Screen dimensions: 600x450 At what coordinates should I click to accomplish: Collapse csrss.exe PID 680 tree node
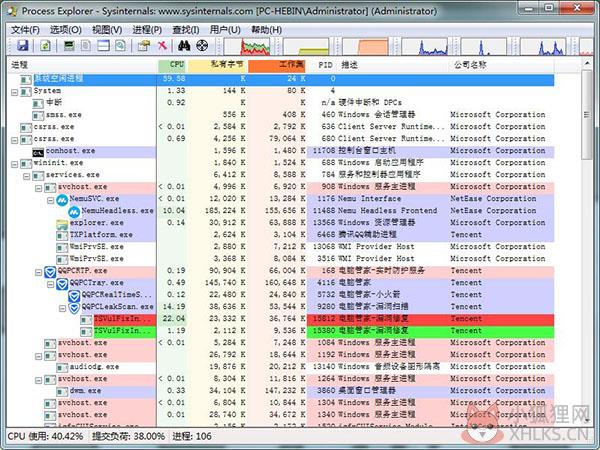tap(14, 140)
